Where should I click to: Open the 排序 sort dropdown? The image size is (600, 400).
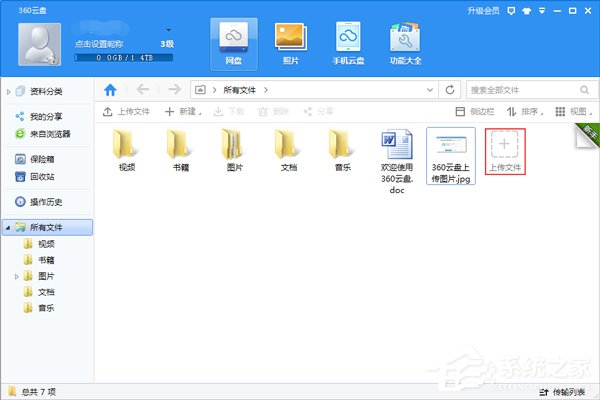(x=525, y=111)
